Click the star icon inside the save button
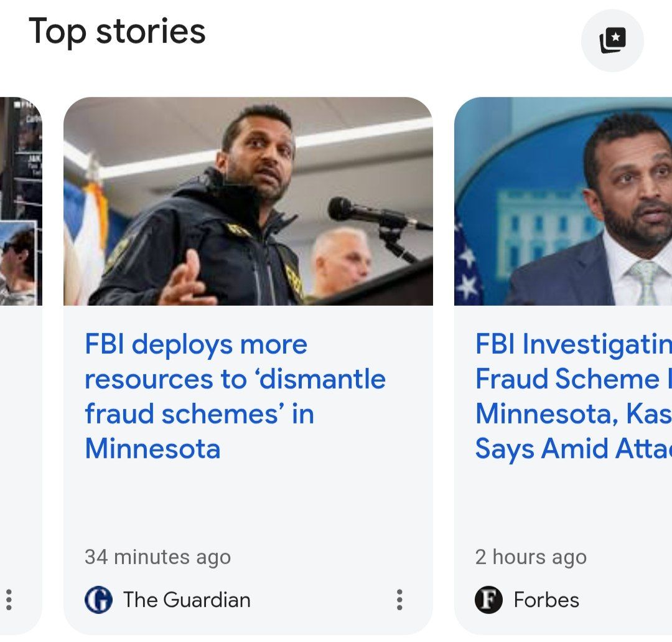Viewport: 672px width, 642px height. coord(615,37)
